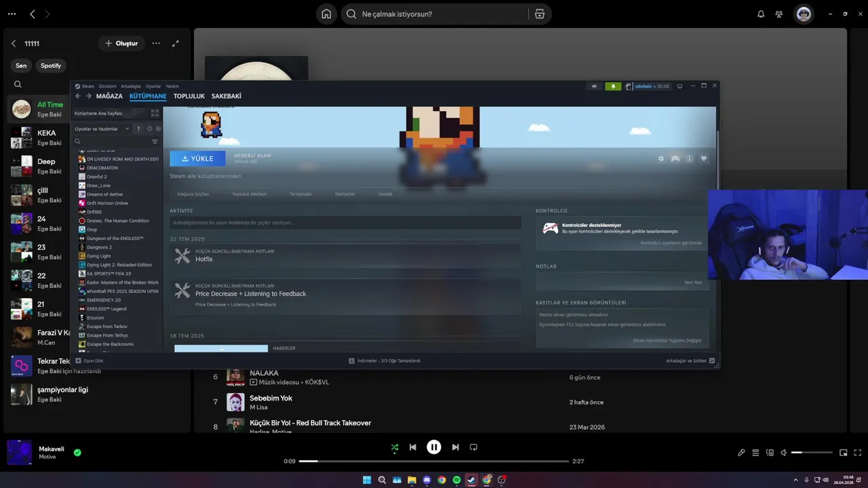Image resolution: width=868 pixels, height=488 pixels.
Task: Expand Spotify library to full view
Action: click(x=176, y=43)
